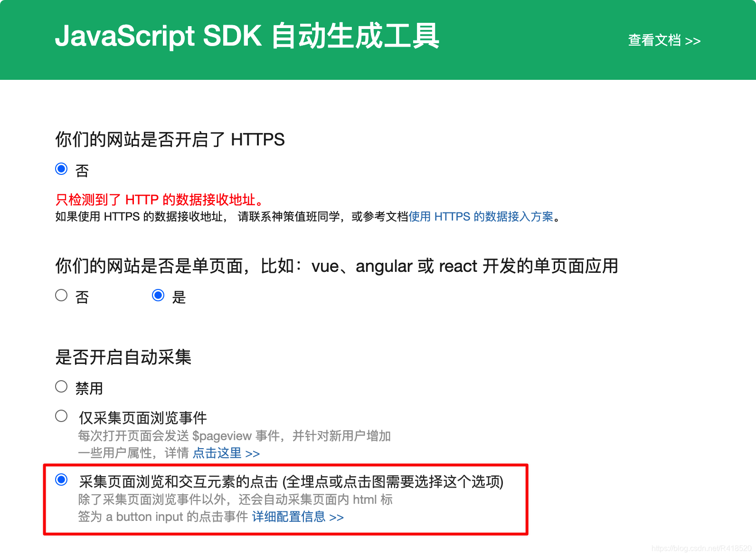Select 采集页面浏览和交互元素的点击 radio
The height and width of the screenshot is (557, 756).
pyautogui.click(x=61, y=480)
